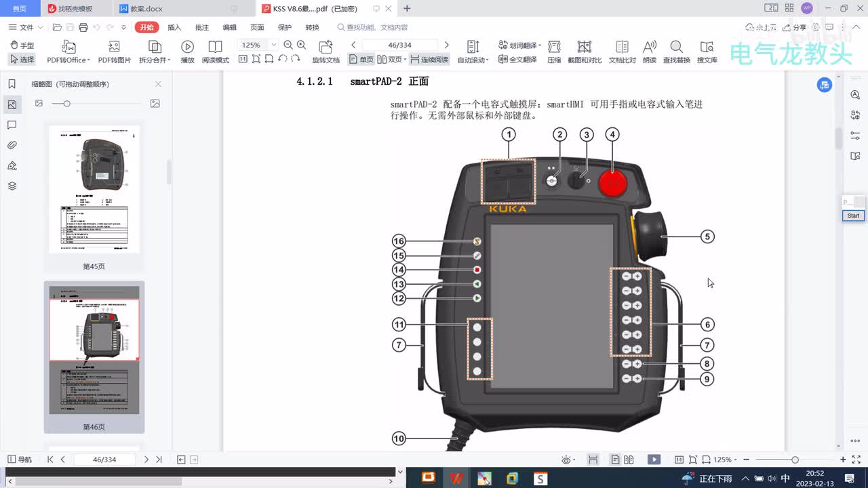868x488 pixels.
Task: Expand PDF转Office options
Action: tap(90, 60)
